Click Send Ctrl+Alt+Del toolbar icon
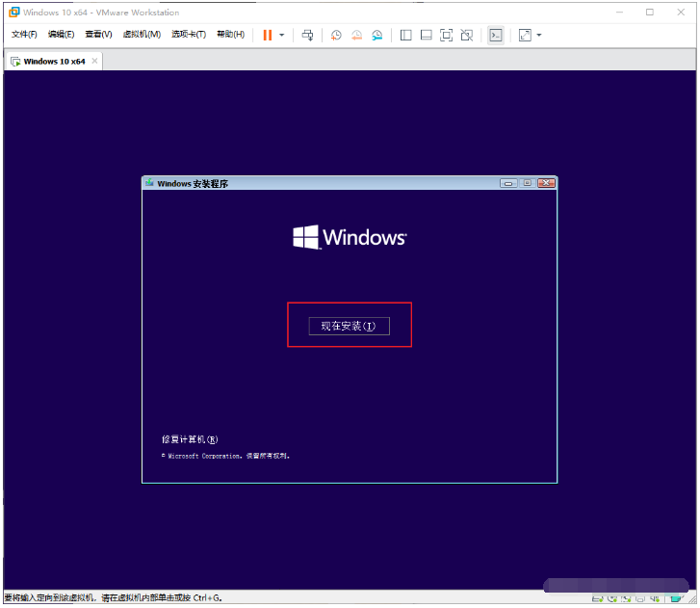700x608 pixels. pyautogui.click(x=307, y=35)
